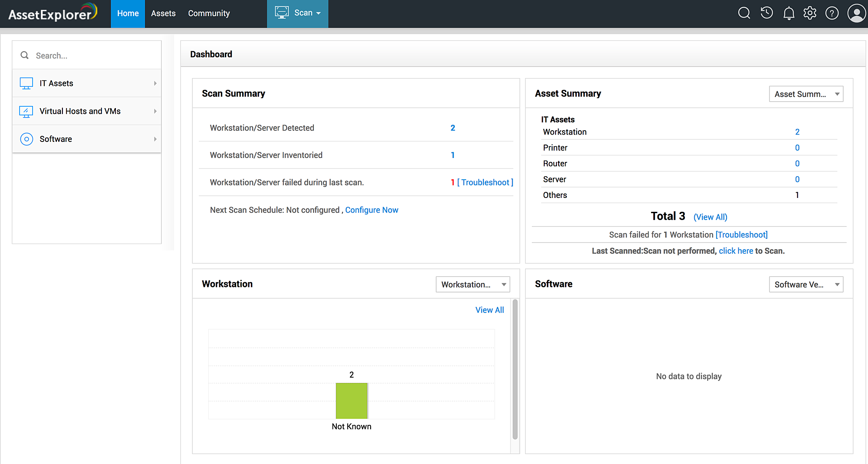
Task: Click the search magnifier icon in header
Action: point(744,13)
